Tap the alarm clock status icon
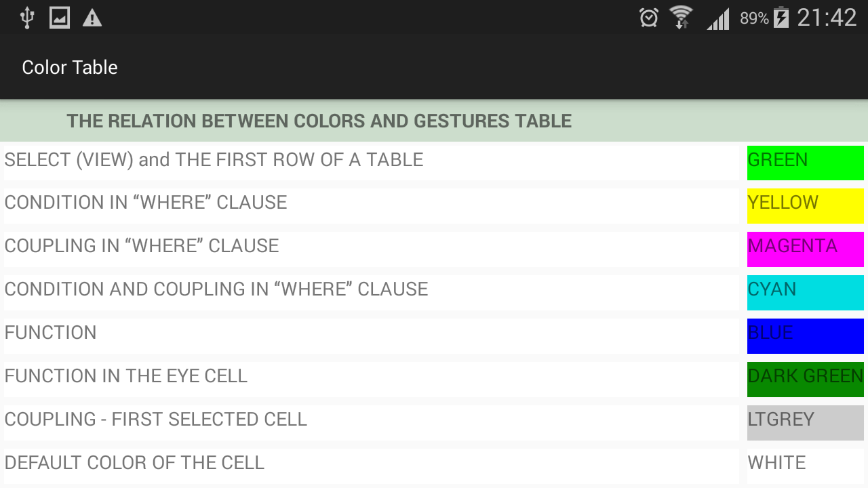Screen dimensions: 868x488 coord(649,18)
